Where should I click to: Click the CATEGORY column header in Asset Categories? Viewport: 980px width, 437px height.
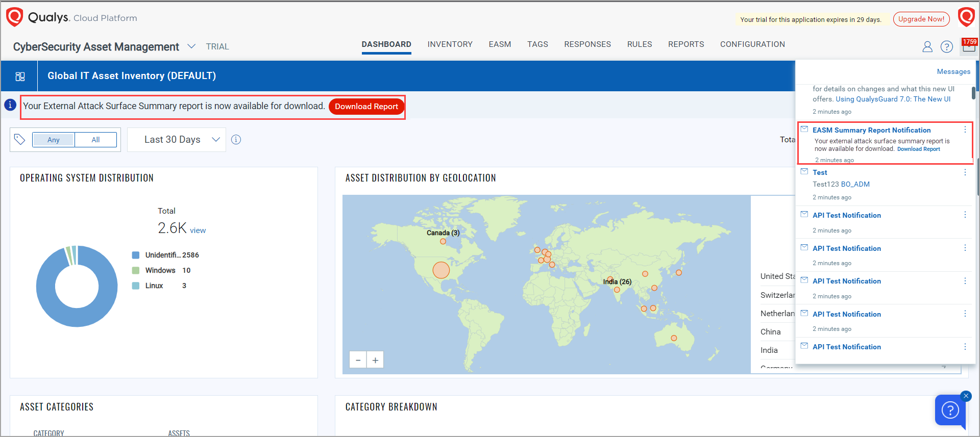[49, 433]
